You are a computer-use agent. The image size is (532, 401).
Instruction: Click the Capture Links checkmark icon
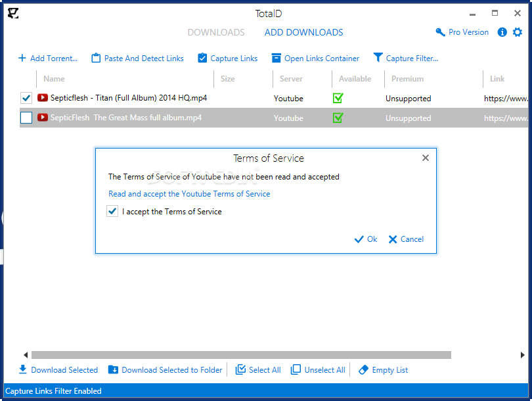coord(202,58)
